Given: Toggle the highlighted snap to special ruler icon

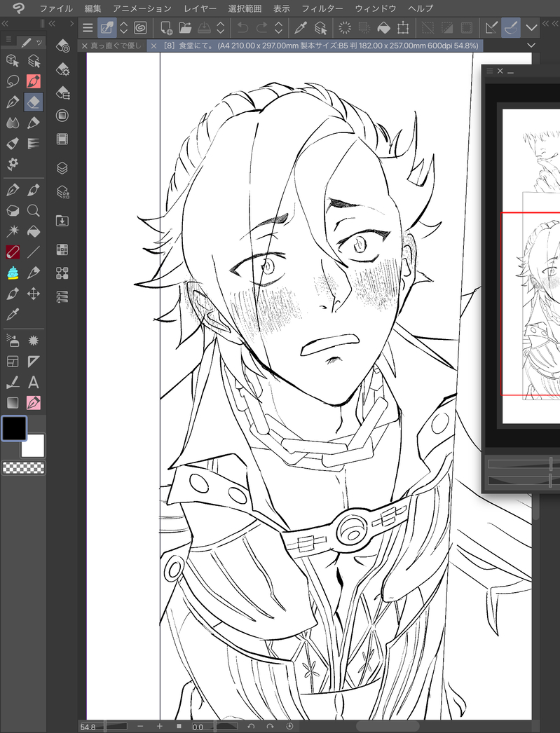Looking at the screenshot, I should click(510, 27).
